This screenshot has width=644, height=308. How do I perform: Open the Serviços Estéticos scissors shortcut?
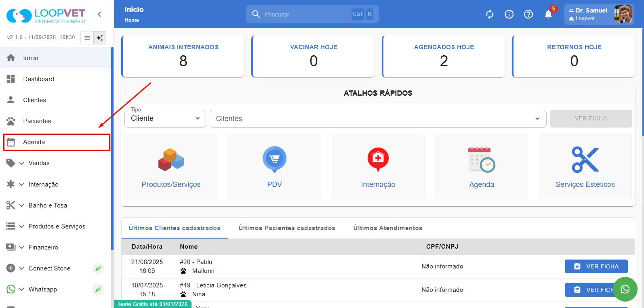click(x=585, y=167)
